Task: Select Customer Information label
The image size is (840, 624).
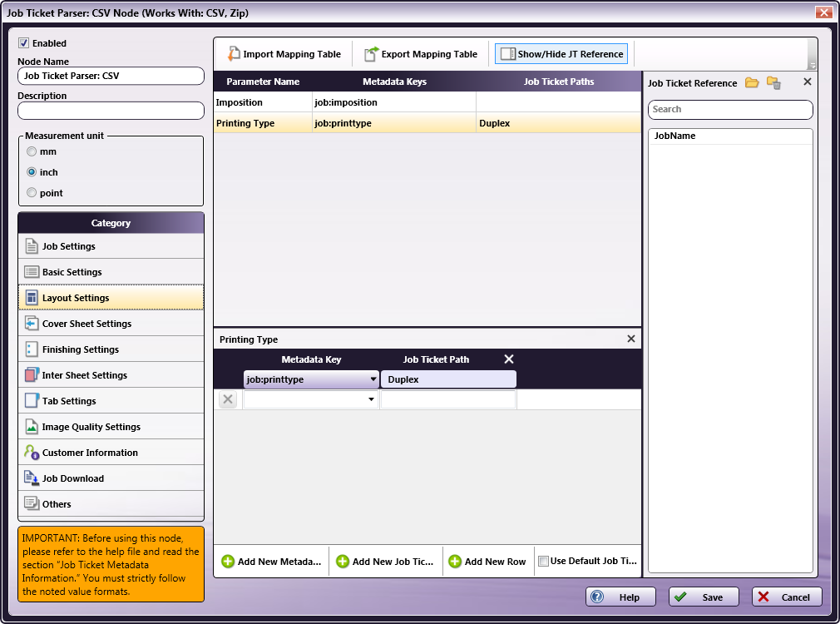Action: point(90,453)
